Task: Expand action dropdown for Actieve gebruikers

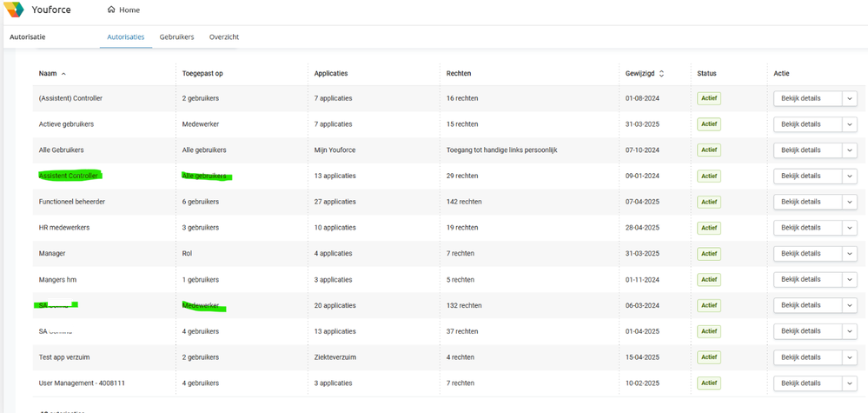Action: coord(850,124)
